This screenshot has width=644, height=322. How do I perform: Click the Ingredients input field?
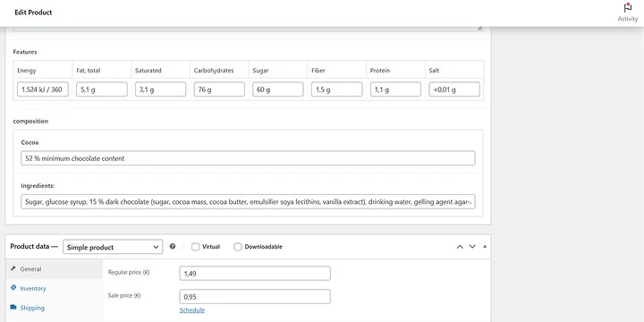pyautogui.click(x=248, y=201)
